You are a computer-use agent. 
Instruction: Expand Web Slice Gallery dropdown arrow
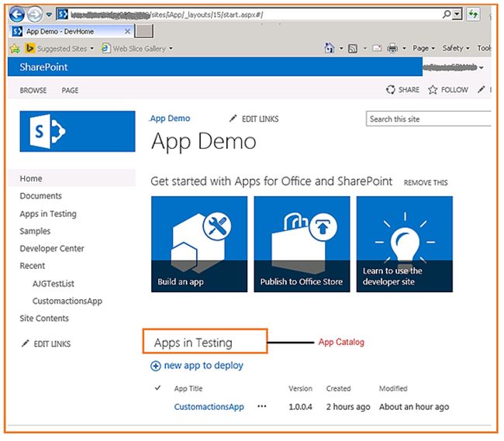(x=171, y=49)
